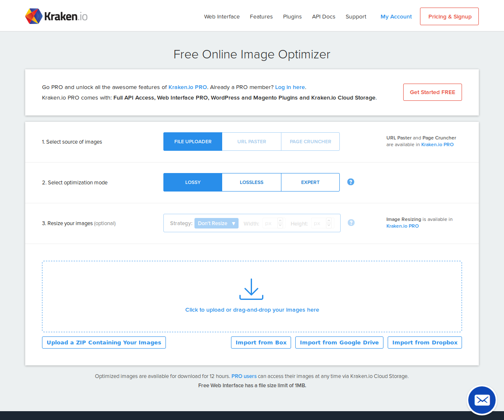Open Kraken.io PRO link beside source tabs
Viewport: 504px width, 420px height.
pyautogui.click(x=437, y=144)
